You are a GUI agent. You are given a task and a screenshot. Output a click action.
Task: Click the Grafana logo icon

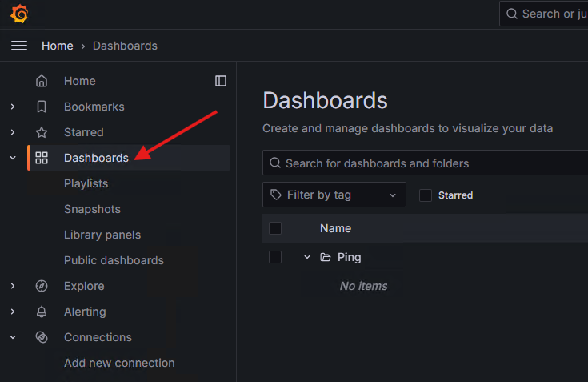click(19, 14)
